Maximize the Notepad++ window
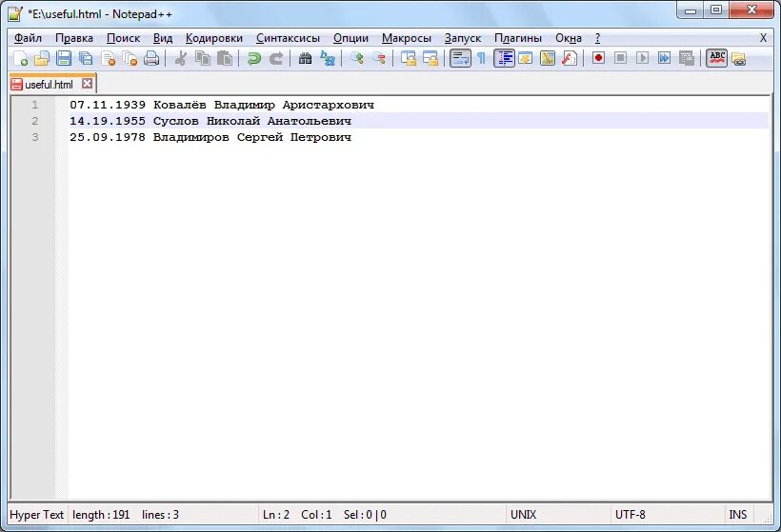 pyautogui.click(x=716, y=10)
